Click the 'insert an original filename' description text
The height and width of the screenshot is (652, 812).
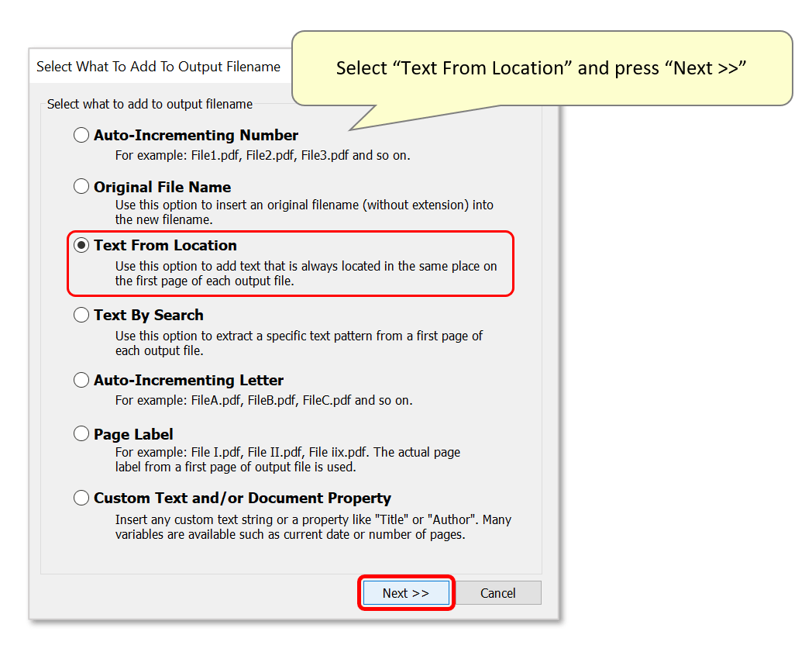[304, 212]
